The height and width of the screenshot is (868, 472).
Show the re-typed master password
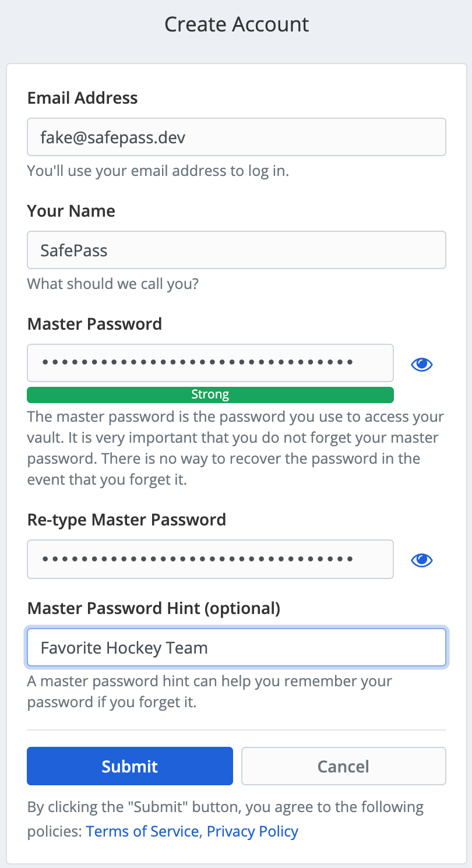pos(421,560)
